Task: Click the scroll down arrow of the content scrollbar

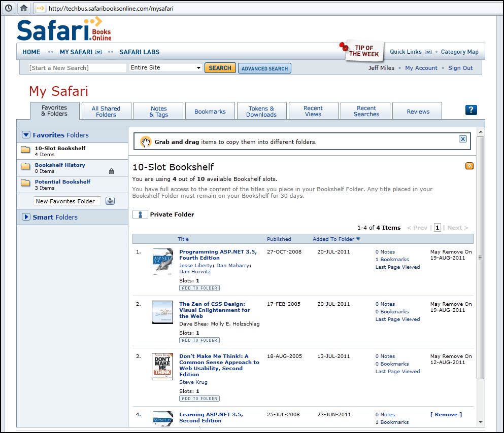Action: (481, 422)
